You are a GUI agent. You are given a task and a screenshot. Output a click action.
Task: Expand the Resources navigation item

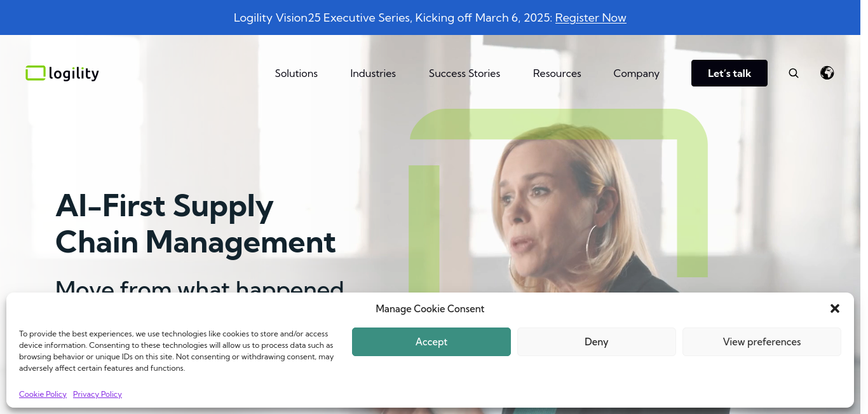click(x=557, y=73)
